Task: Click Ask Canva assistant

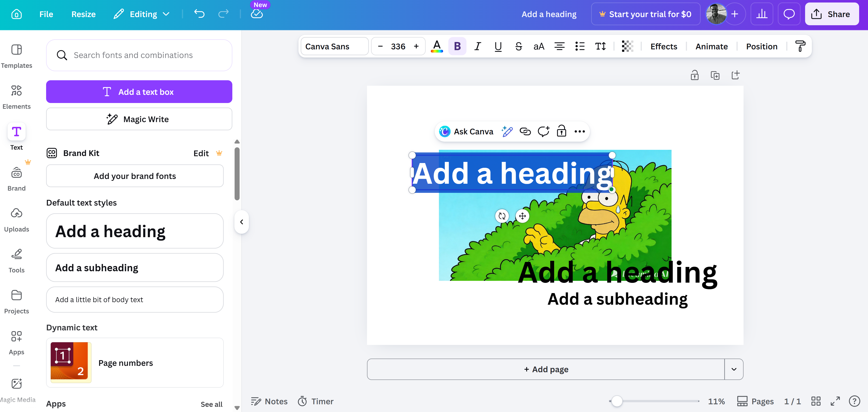Action: pos(466,131)
